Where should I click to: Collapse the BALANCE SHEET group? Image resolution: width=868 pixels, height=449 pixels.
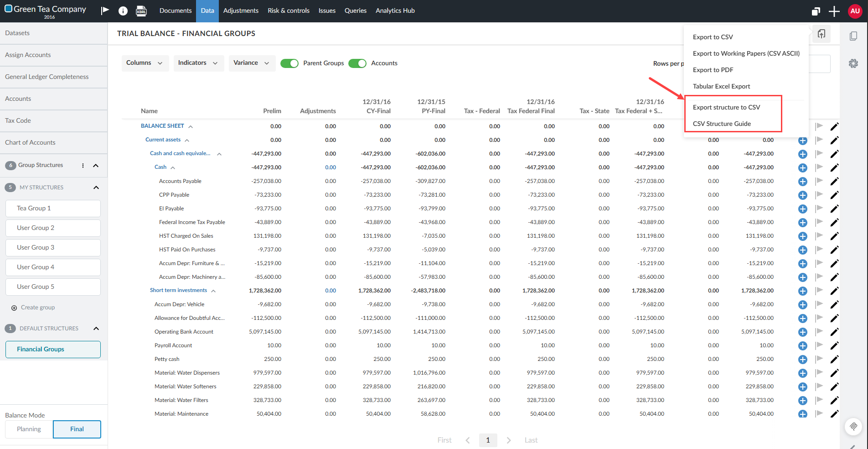click(x=191, y=127)
